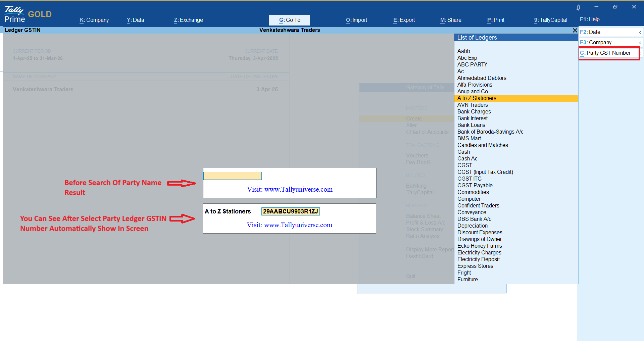Click the notification bell icon
This screenshot has height=341, width=644.
tap(578, 7)
